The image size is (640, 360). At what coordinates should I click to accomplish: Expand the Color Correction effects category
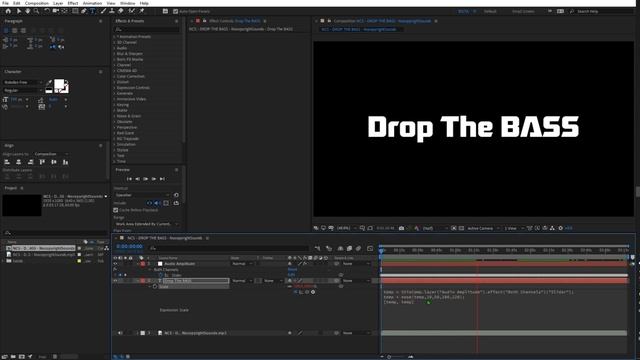click(114, 76)
